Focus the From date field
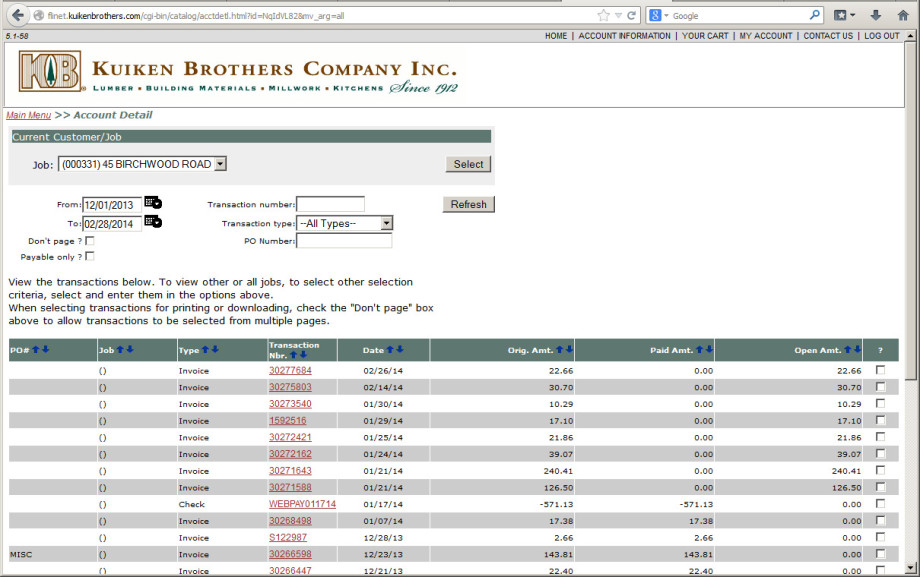 point(111,205)
